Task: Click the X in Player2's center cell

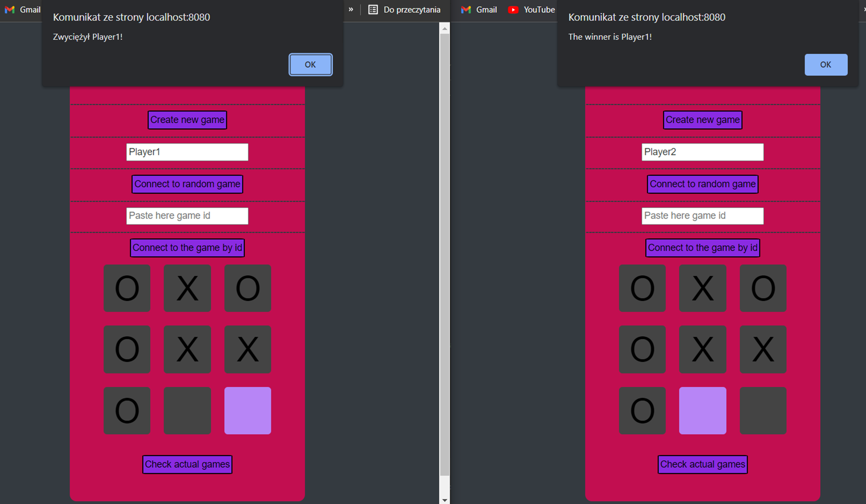Action: [702, 349]
